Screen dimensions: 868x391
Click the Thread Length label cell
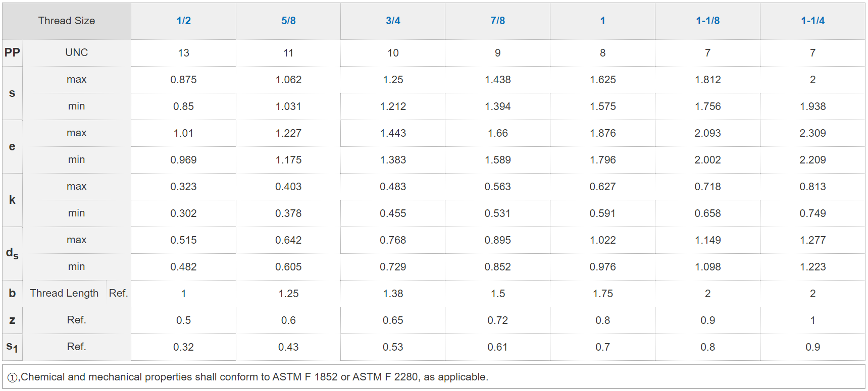click(64, 293)
